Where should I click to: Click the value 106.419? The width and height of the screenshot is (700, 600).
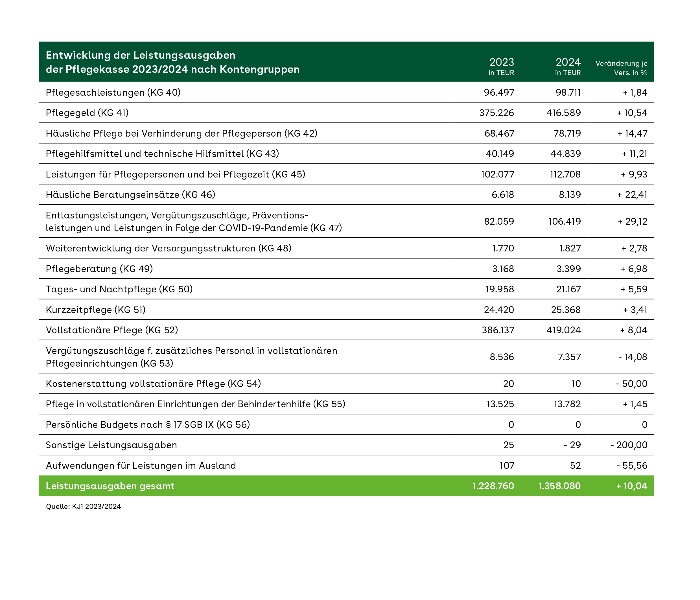565,221
